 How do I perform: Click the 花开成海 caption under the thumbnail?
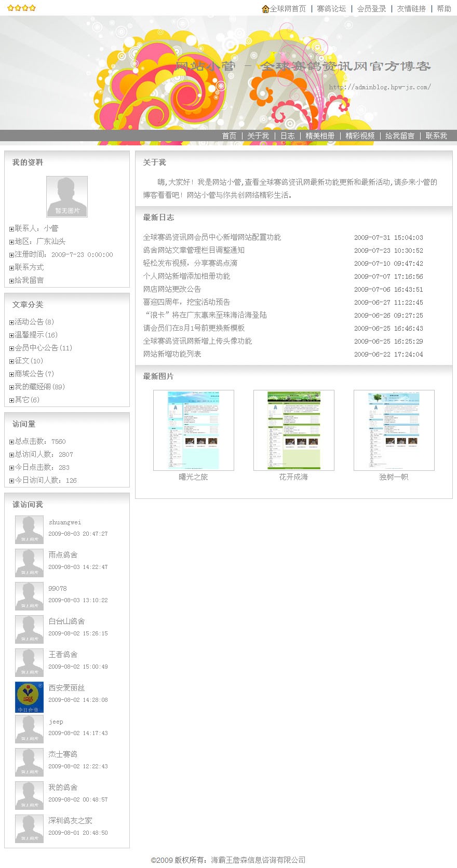coord(293,477)
